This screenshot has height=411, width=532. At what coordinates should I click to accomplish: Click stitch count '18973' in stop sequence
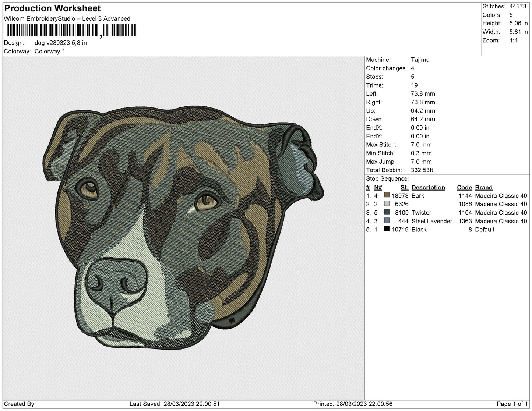tap(400, 196)
